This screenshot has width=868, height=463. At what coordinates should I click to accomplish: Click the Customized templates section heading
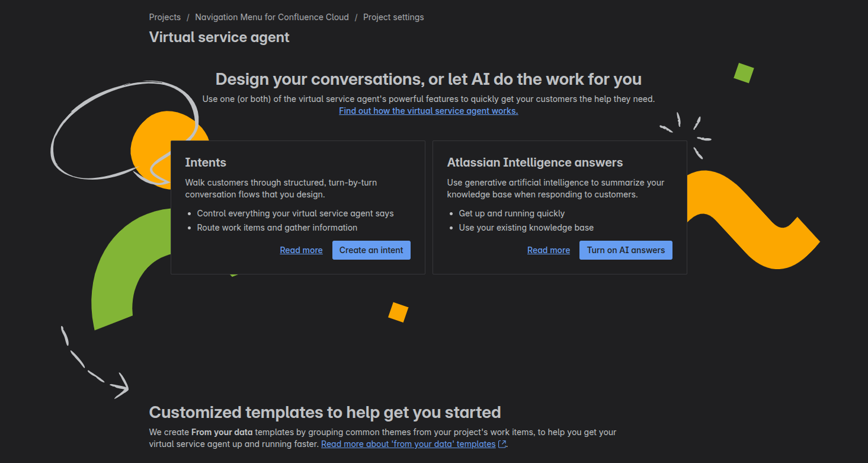tap(325, 412)
